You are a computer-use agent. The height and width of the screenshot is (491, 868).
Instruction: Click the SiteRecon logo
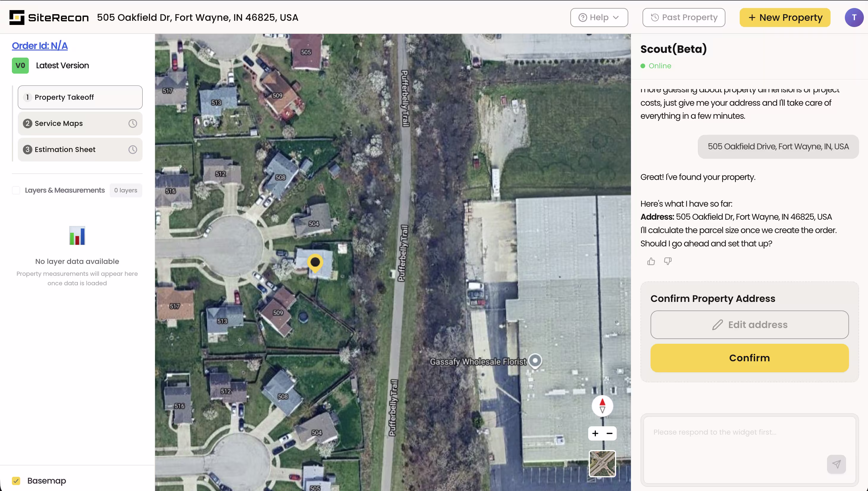pos(49,18)
